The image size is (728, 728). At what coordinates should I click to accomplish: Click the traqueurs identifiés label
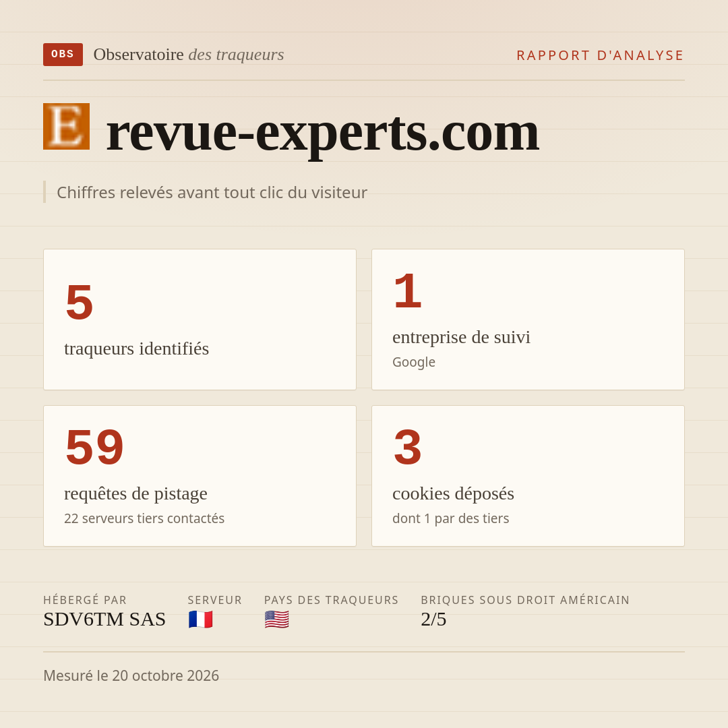[136, 348]
